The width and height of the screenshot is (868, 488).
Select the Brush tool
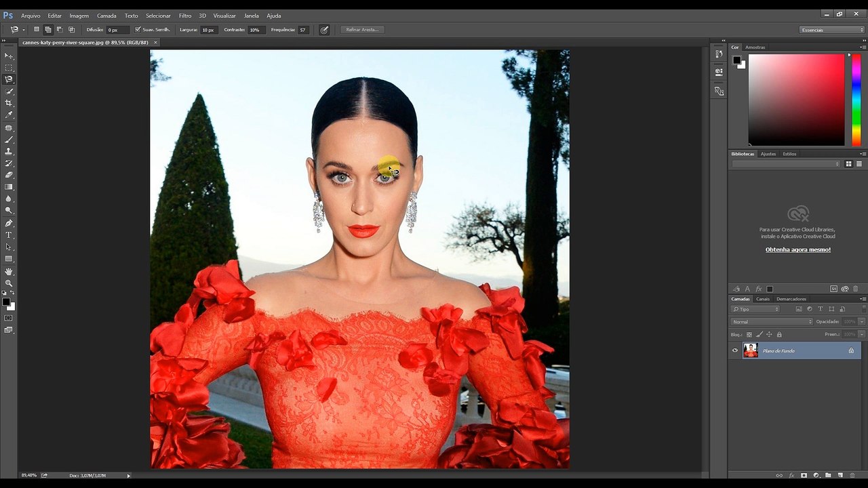click(x=9, y=140)
